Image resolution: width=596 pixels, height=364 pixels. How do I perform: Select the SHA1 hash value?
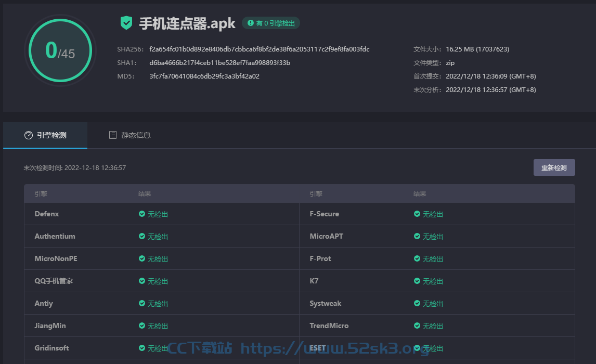click(219, 63)
